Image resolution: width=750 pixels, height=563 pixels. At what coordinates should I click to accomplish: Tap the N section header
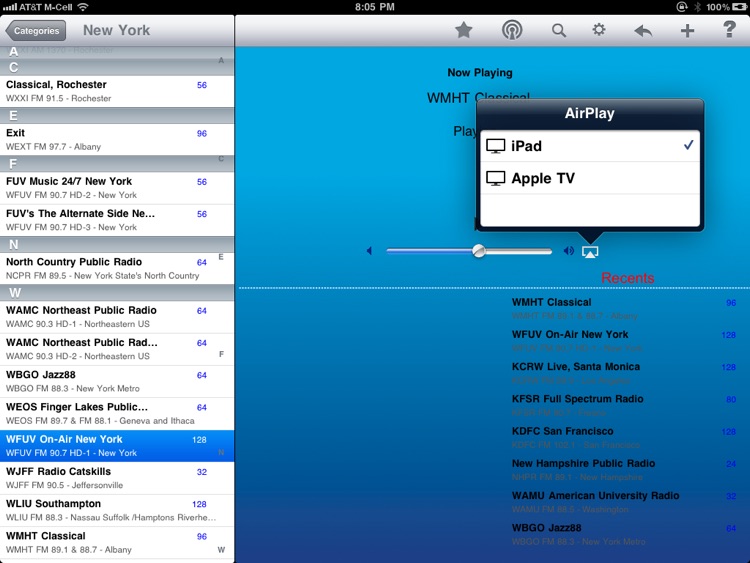coord(117,244)
